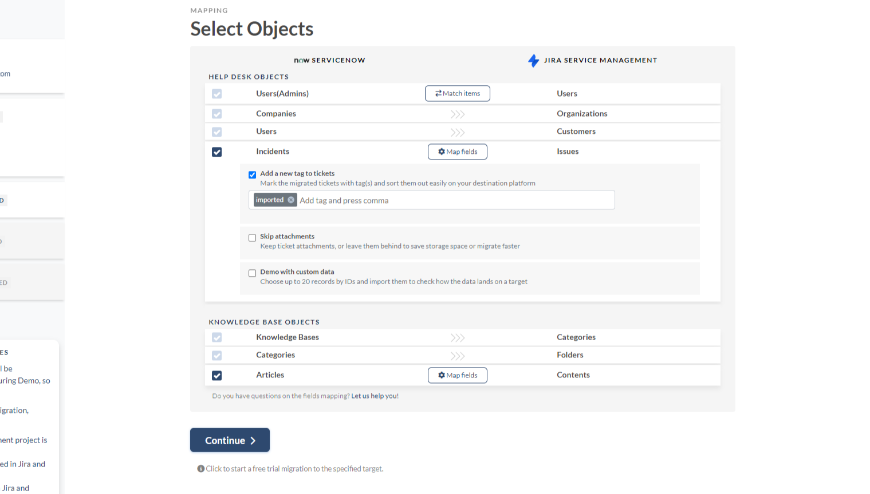Click the Jira Service Management lightning logo

534,61
